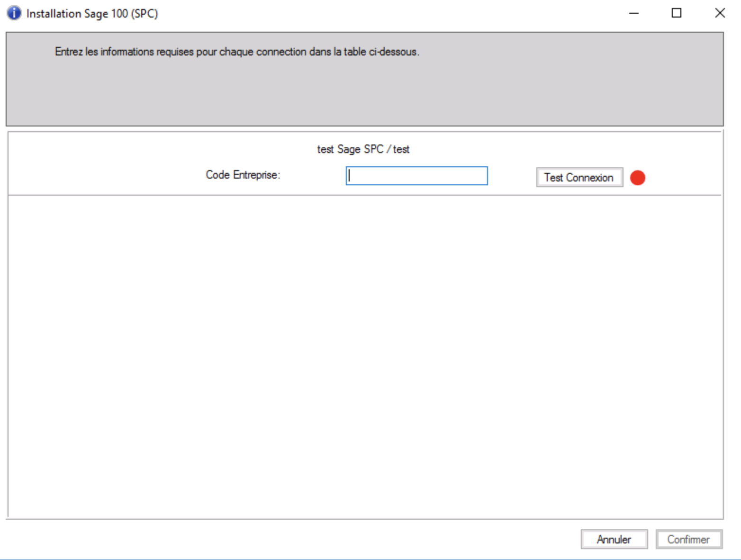Click the Confirmer button
Viewport: 741px width, 560px height.
pyautogui.click(x=689, y=539)
